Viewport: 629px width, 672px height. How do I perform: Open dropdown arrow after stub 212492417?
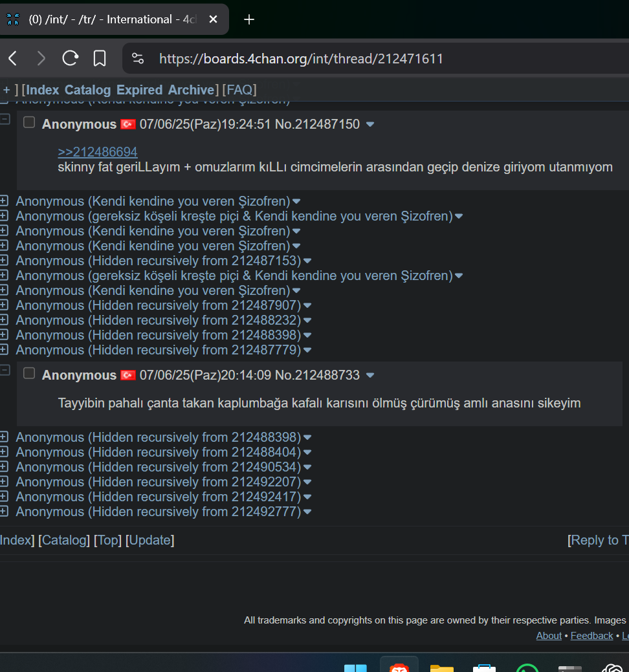click(x=307, y=497)
